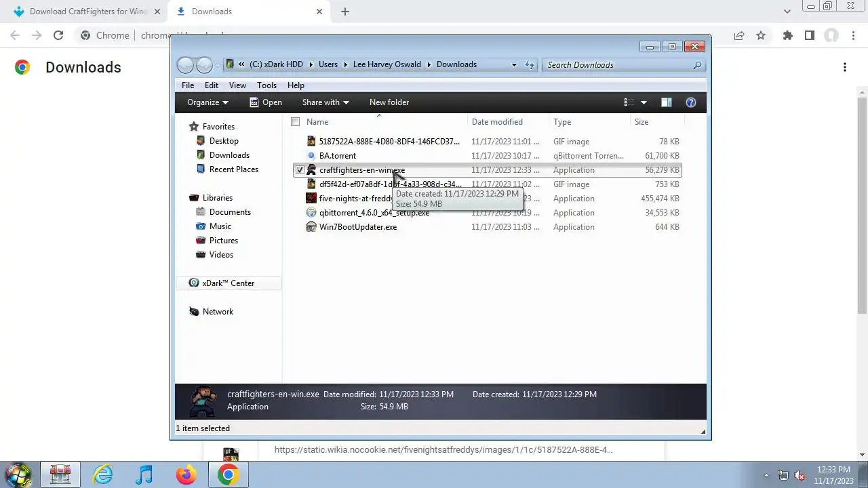868x488 pixels.
Task: Open the File menu
Action: 188,85
